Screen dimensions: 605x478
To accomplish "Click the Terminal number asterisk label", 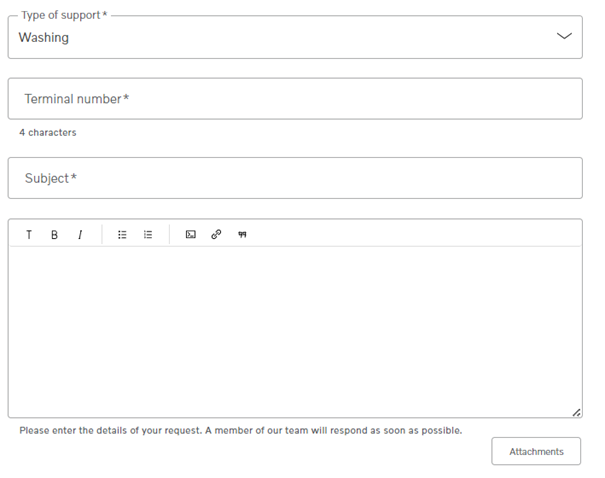I will (77, 99).
